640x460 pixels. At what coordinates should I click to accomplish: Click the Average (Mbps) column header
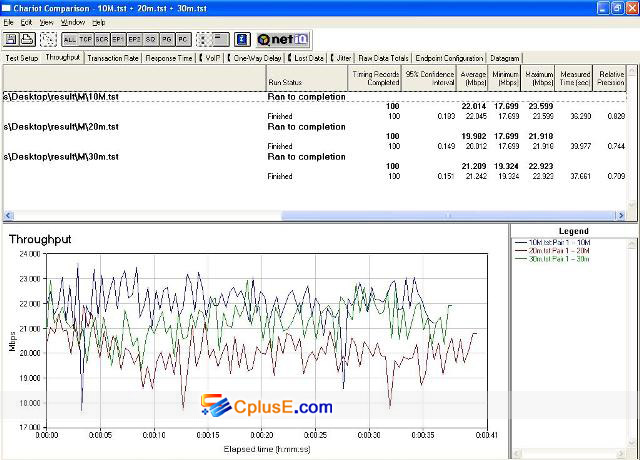(472, 78)
